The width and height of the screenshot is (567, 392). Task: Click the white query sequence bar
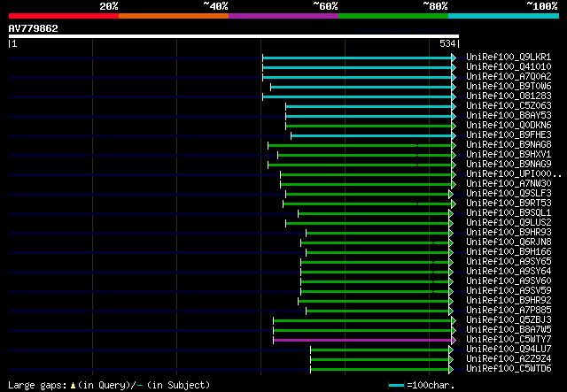click(x=234, y=36)
